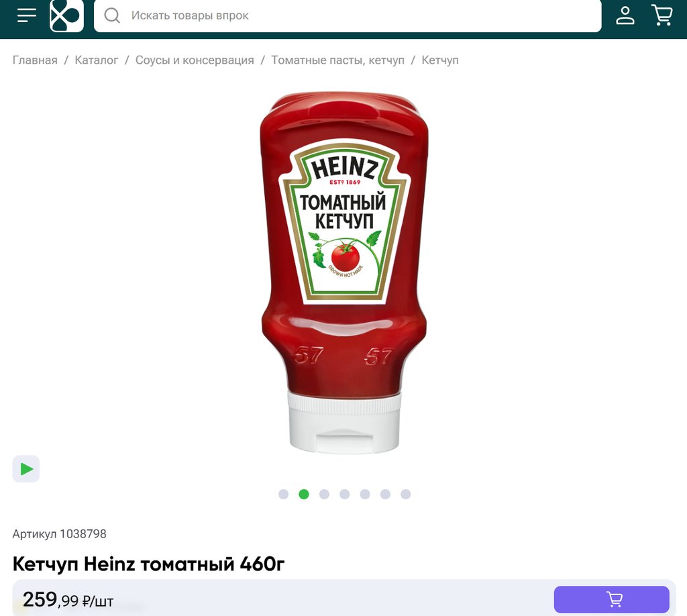
Task: Select the active second gallery dot
Action: point(304,494)
